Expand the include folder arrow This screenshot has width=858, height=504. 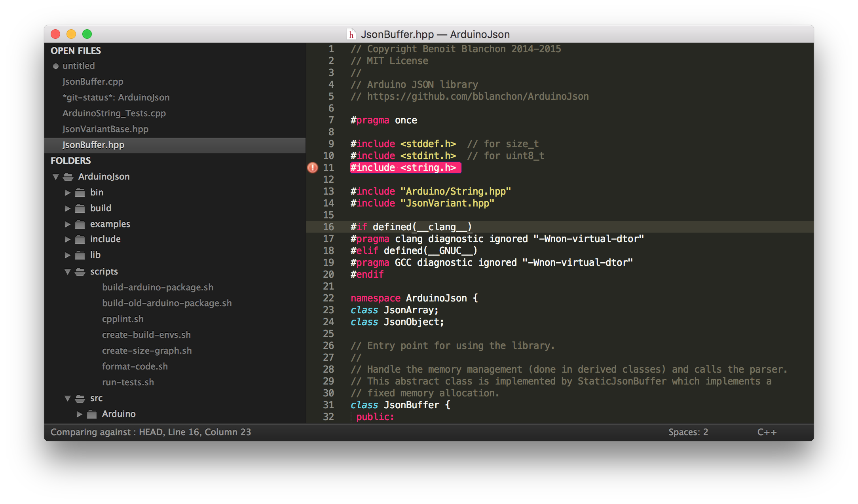tap(68, 239)
